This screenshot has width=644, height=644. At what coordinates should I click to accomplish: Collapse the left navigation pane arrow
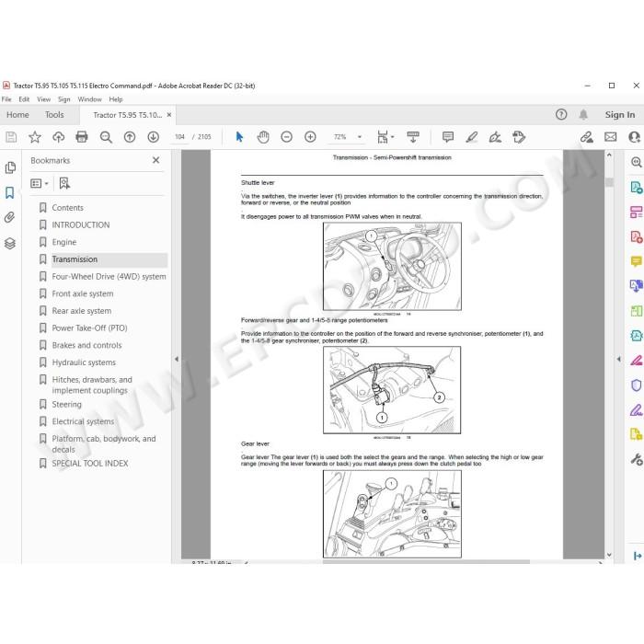(x=177, y=359)
